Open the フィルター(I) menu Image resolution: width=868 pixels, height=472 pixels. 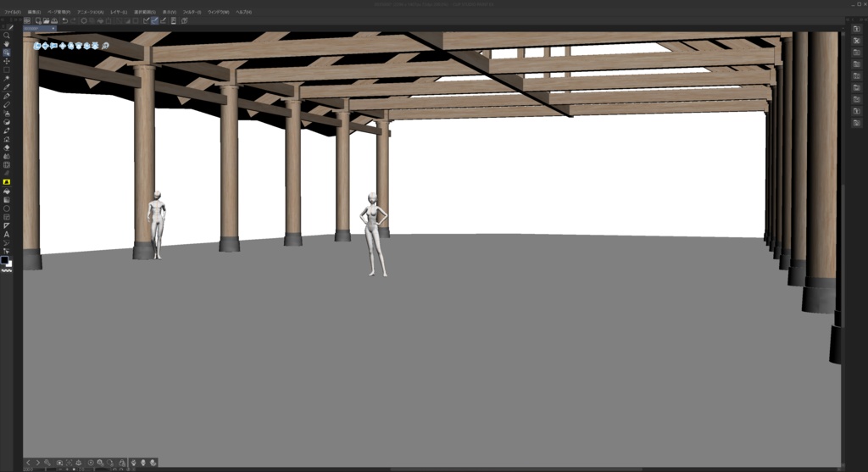192,12
